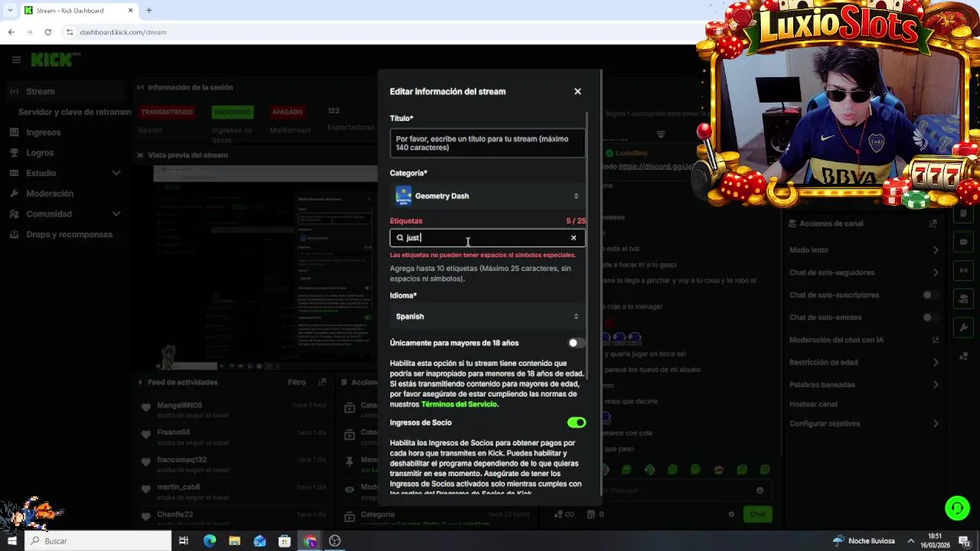Image resolution: width=980 pixels, height=551 pixels.
Task: Click the search magnifier icon in Etiquetas field
Action: [400, 237]
